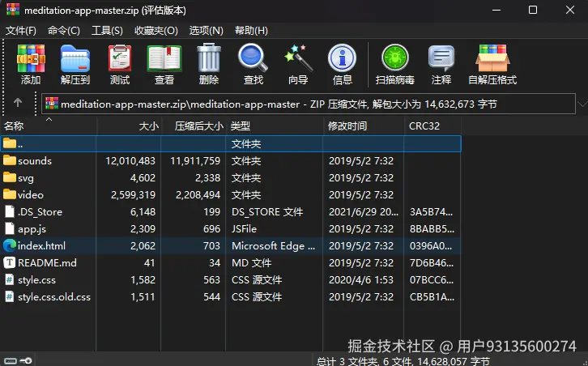The width and height of the screenshot is (588, 366).
Task: Click the status bar key icon
Action: point(26,361)
